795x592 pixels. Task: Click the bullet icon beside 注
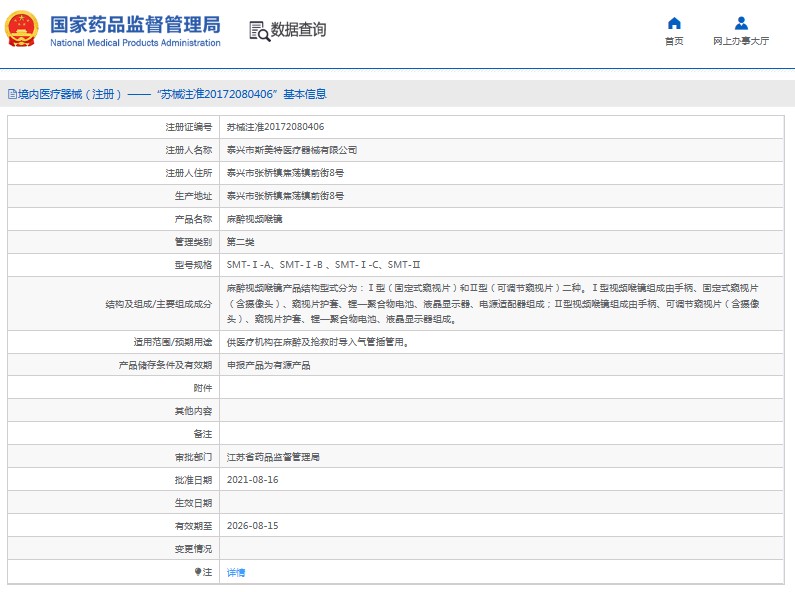click(198, 572)
